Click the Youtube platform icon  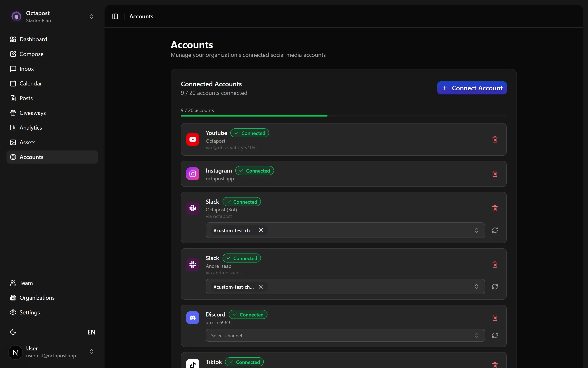193,139
